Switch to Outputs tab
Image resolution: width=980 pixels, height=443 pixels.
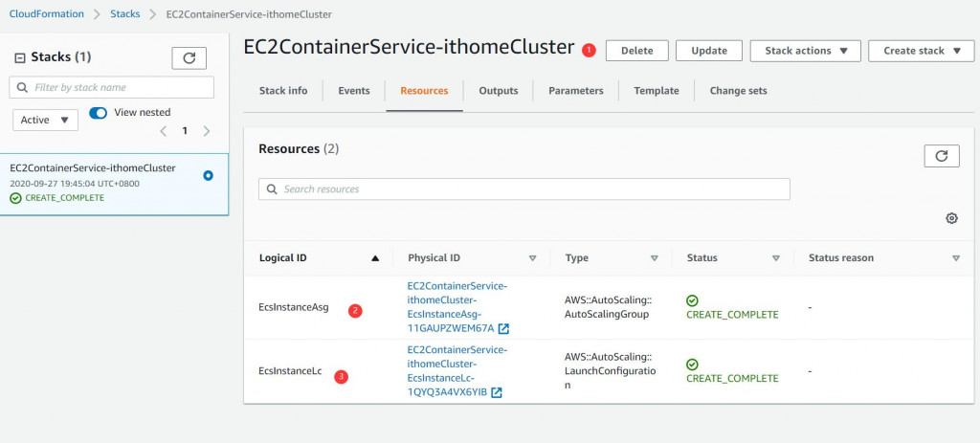tap(498, 91)
